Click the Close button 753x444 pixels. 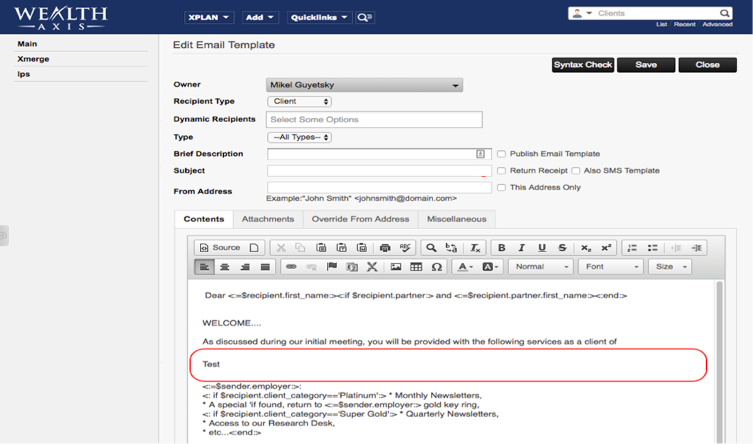click(x=707, y=65)
